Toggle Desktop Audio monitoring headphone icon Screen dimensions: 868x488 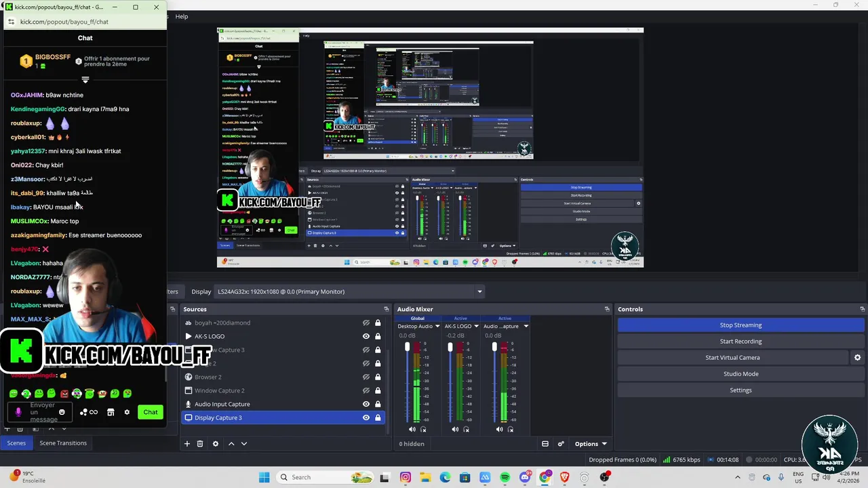coord(424,429)
